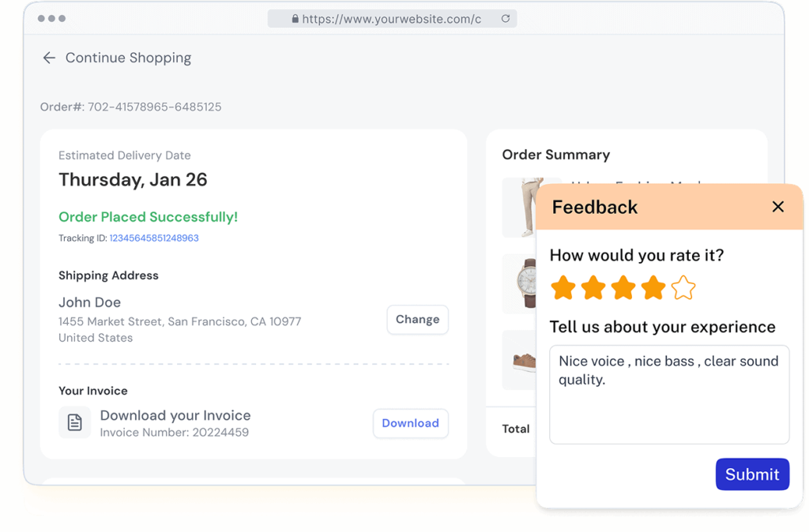Open the sneaker product thumbnail

pyautogui.click(x=521, y=360)
